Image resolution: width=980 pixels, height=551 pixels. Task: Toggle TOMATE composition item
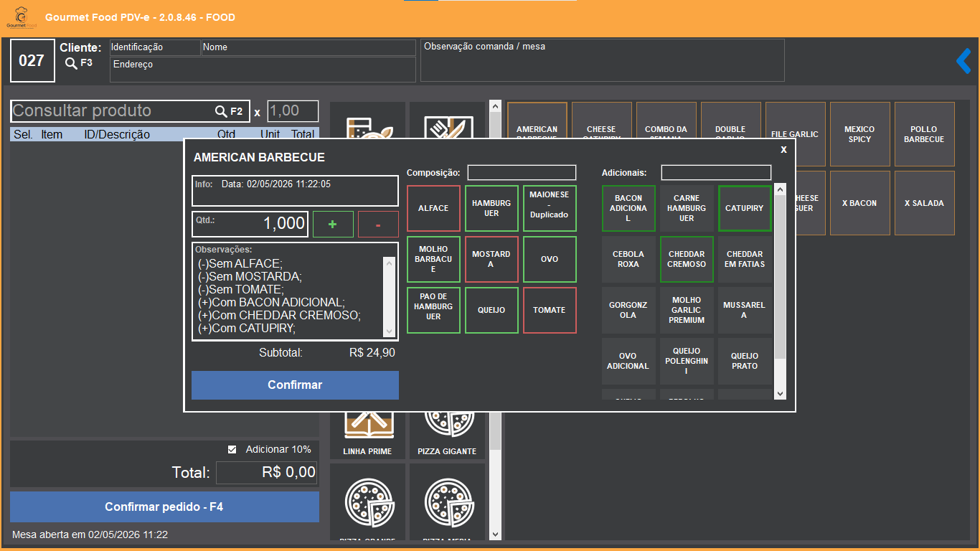(x=550, y=310)
